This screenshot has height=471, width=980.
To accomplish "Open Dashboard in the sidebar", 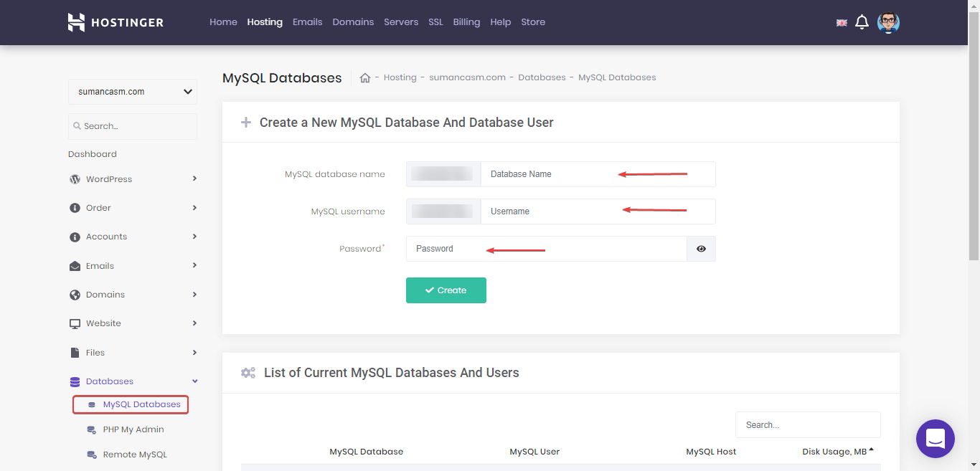I will [93, 154].
